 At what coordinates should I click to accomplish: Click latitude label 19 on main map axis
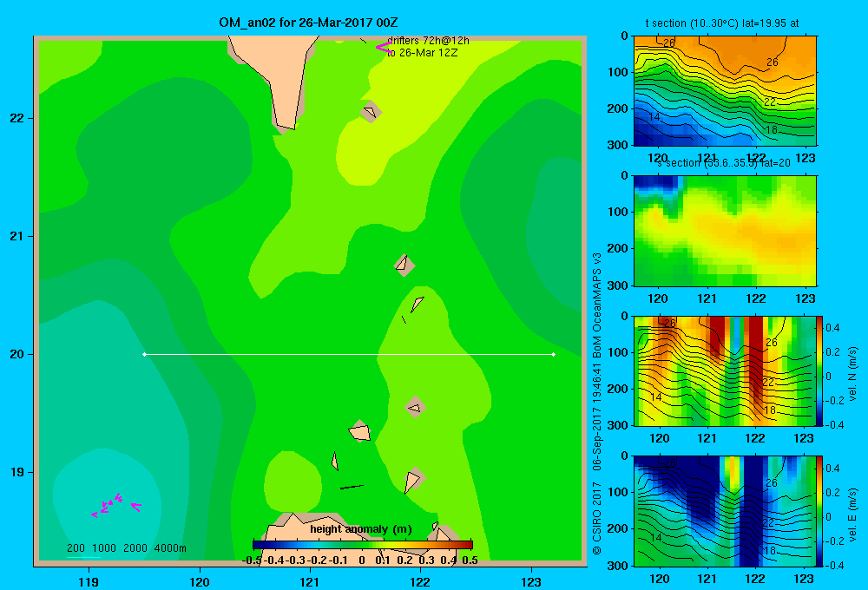[16, 472]
